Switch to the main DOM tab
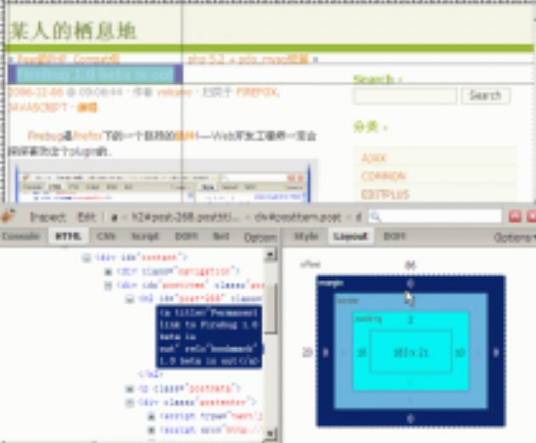Image resolution: width=536 pixels, height=443 pixels. pos(186,236)
